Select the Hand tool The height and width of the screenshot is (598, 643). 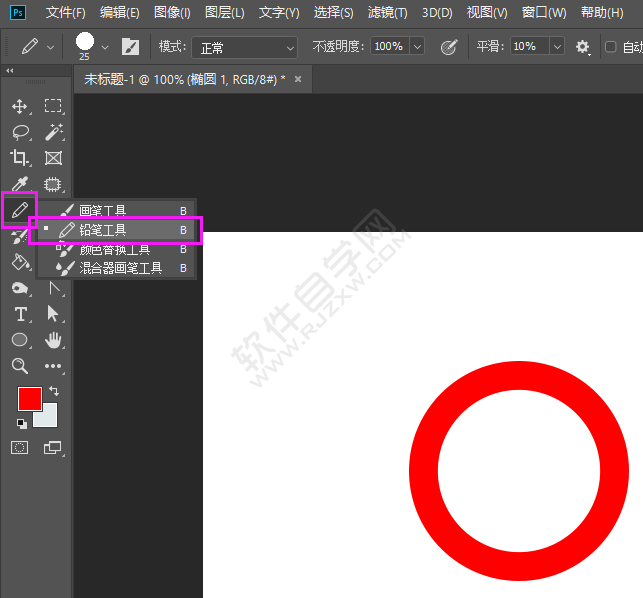pos(53,340)
